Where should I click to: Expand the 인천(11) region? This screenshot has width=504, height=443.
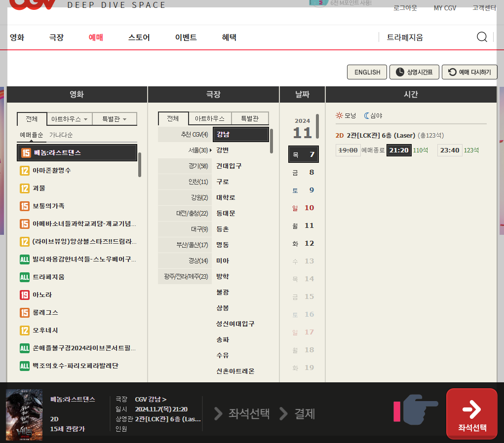(x=185, y=182)
